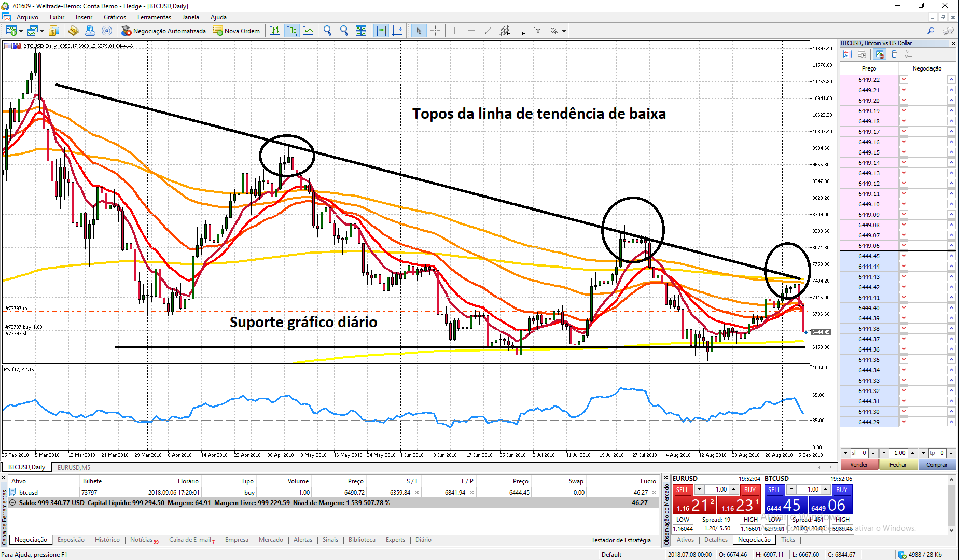The image size is (959, 560).
Task: Click the Market Watch vertical scrollbar
Action: pyautogui.click(x=951, y=505)
